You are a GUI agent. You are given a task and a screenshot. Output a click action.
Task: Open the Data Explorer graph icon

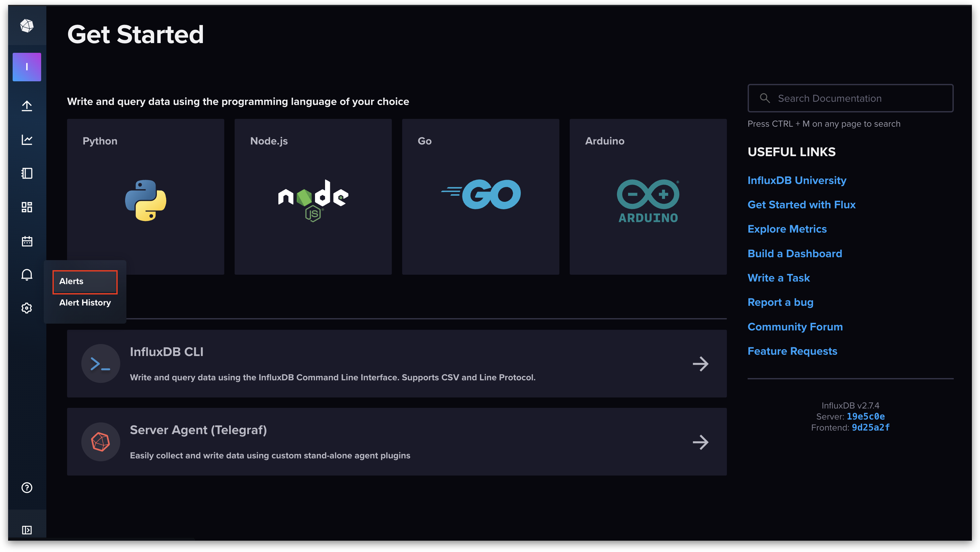click(27, 140)
